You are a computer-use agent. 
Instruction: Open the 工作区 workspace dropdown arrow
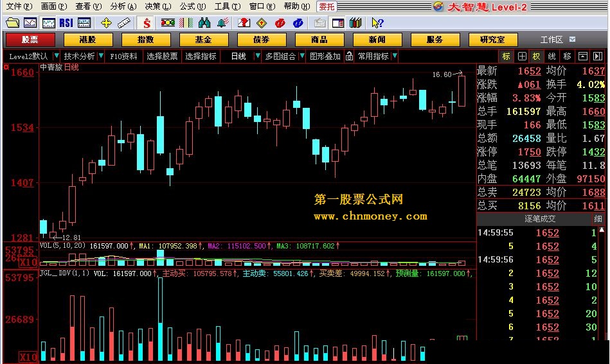(x=572, y=39)
